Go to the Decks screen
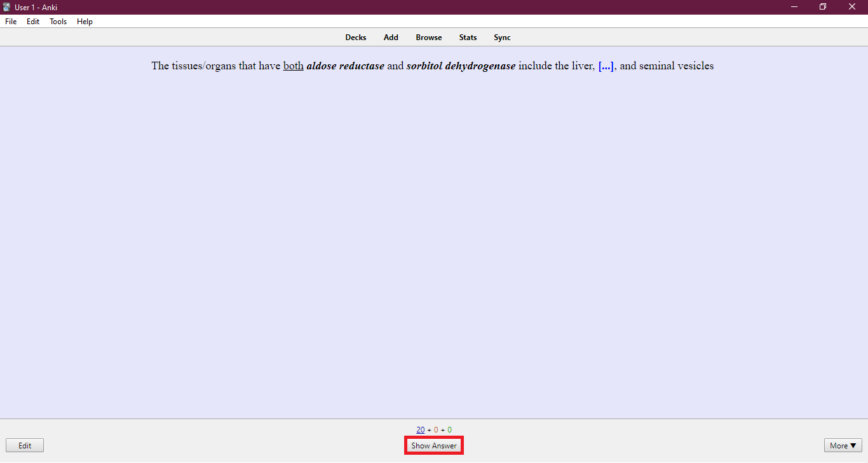This screenshot has height=463, width=868. [356, 38]
